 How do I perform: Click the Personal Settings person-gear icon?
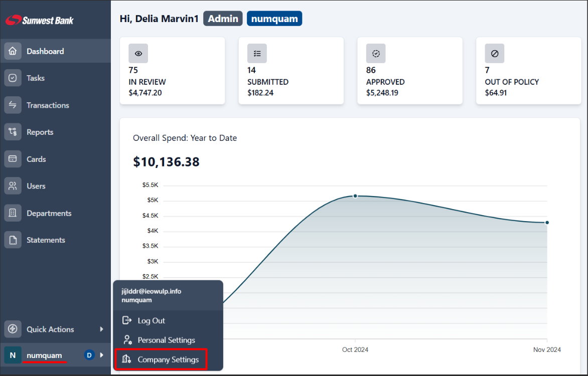tap(127, 340)
